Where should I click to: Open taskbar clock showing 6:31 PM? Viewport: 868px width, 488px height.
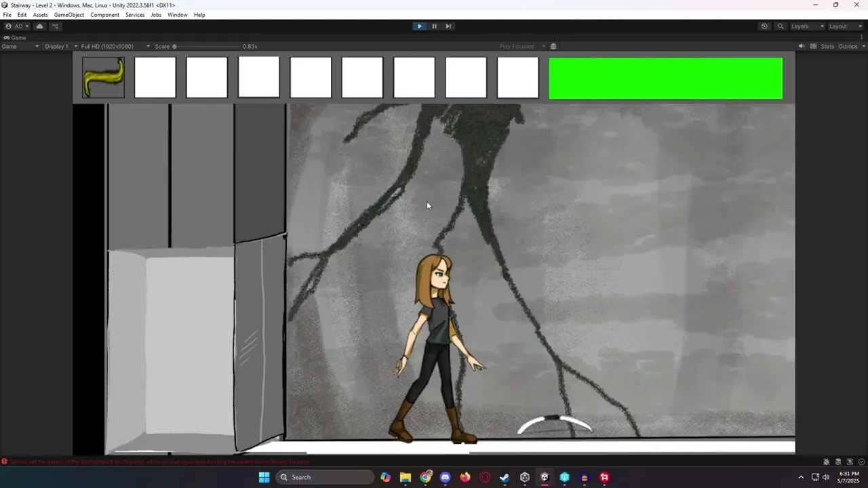click(x=849, y=477)
